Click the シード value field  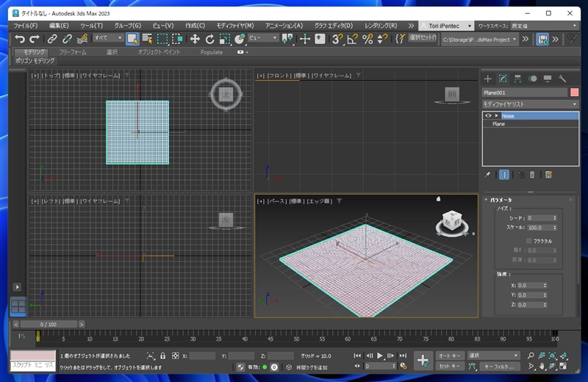click(539, 217)
